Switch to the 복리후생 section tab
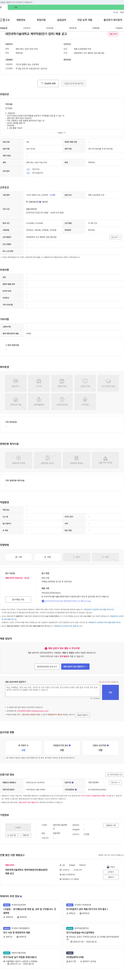 coord(73,28)
